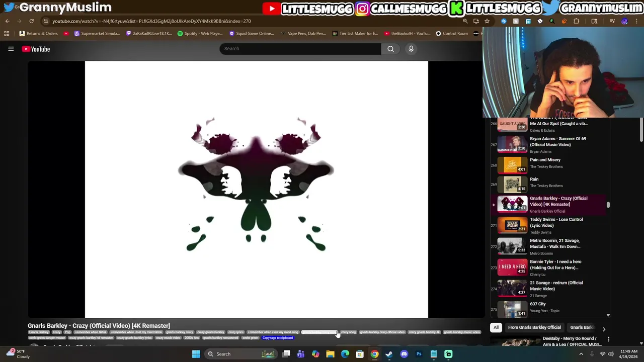Click the playlist panel scrollbar thumb

(x=608, y=205)
